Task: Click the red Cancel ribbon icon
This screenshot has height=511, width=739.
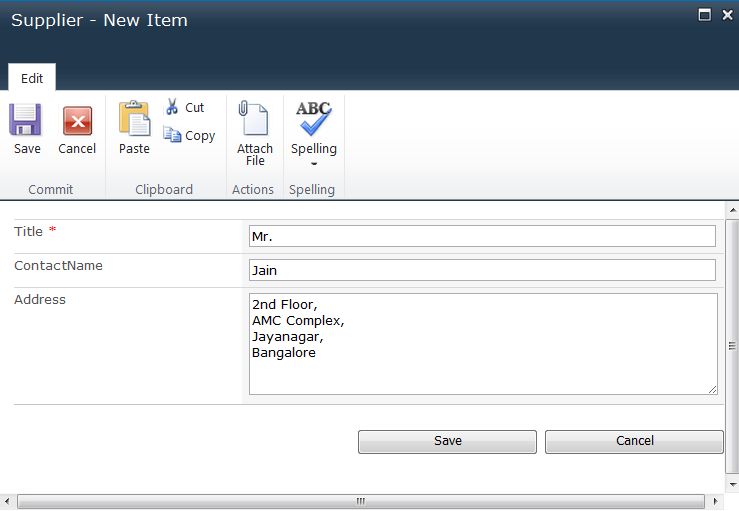Action: point(77,120)
